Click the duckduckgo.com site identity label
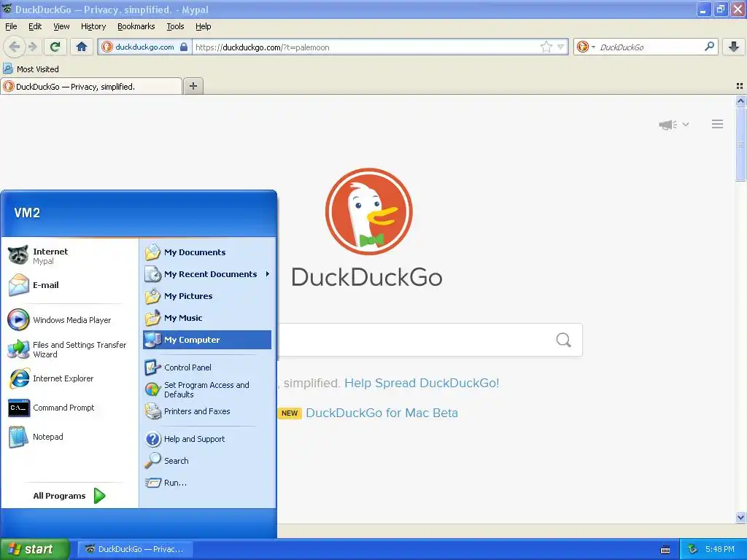The image size is (747, 560). (144, 47)
